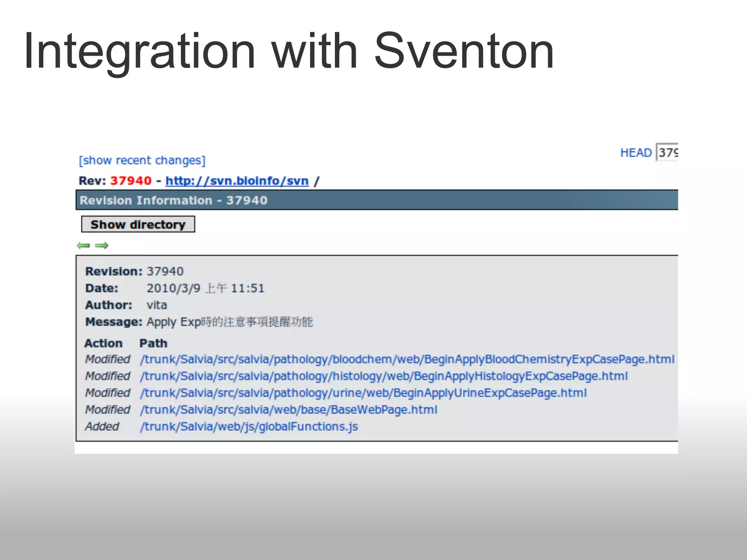This screenshot has height=560, width=747.
Task: Select the author name vita
Action: point(157,305)
